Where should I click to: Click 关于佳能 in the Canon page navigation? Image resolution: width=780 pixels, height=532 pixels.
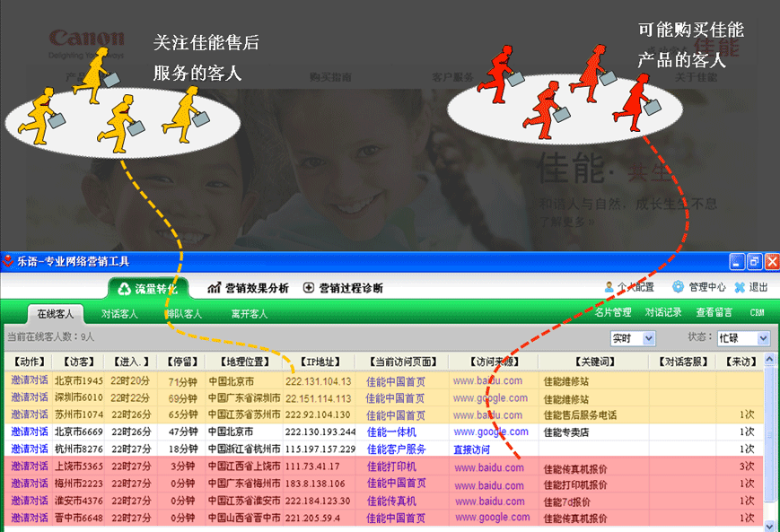pos(696,77)
